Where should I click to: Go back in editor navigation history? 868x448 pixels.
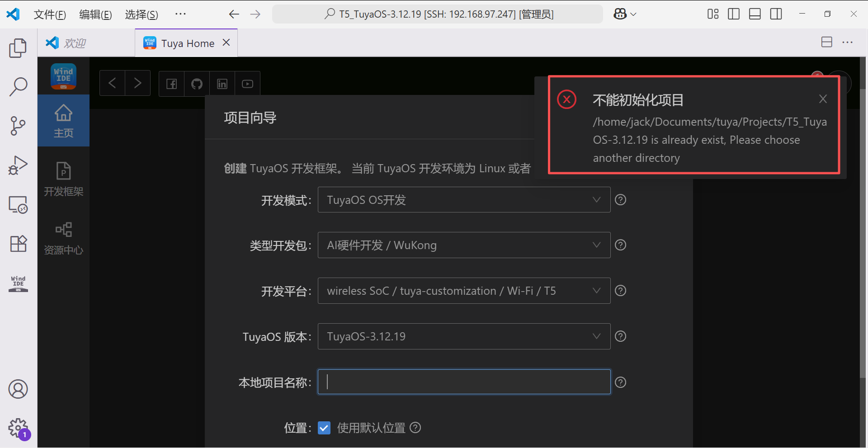pyautogui.click(x=234, y=14)
